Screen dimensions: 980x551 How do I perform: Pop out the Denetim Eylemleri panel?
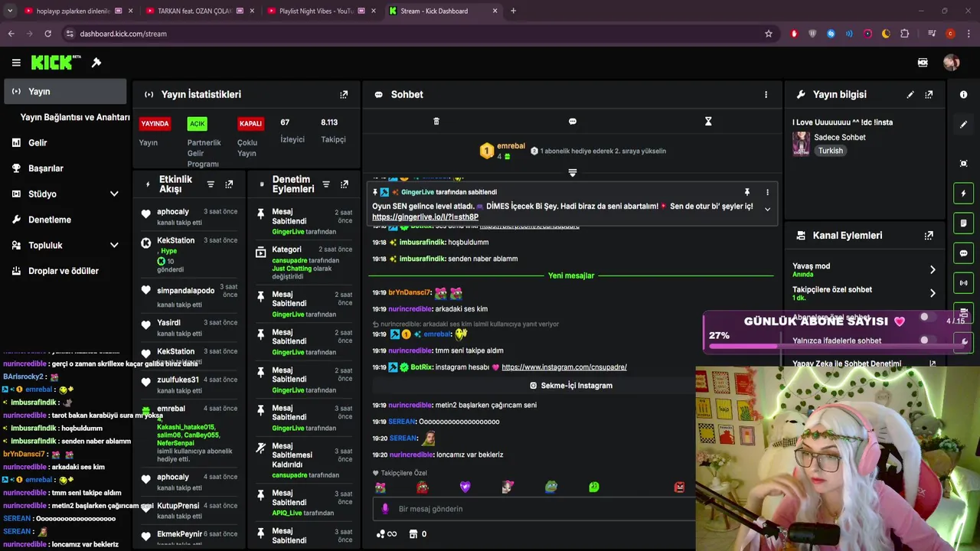tap(345, 184)
